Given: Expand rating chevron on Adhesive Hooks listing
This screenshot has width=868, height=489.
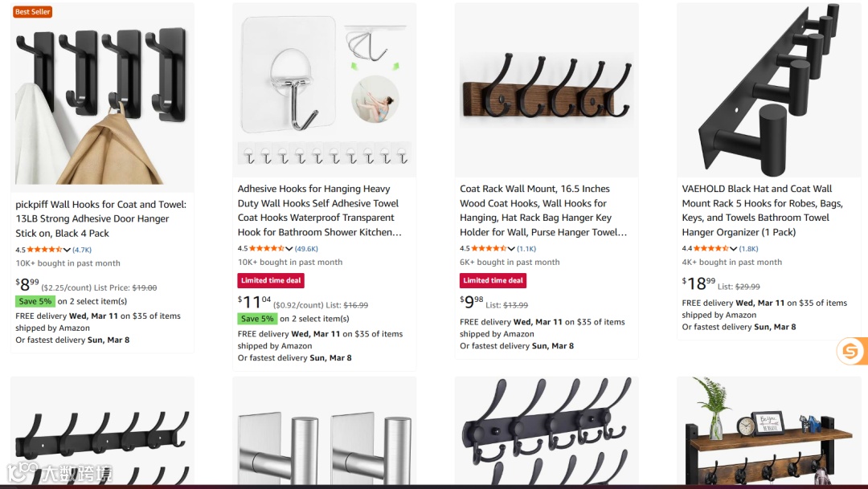Looking at the screenshot, I should click(289, 249).
